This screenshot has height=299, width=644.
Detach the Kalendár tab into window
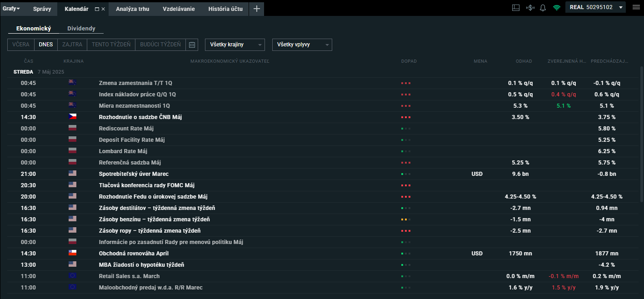point(96,9)
